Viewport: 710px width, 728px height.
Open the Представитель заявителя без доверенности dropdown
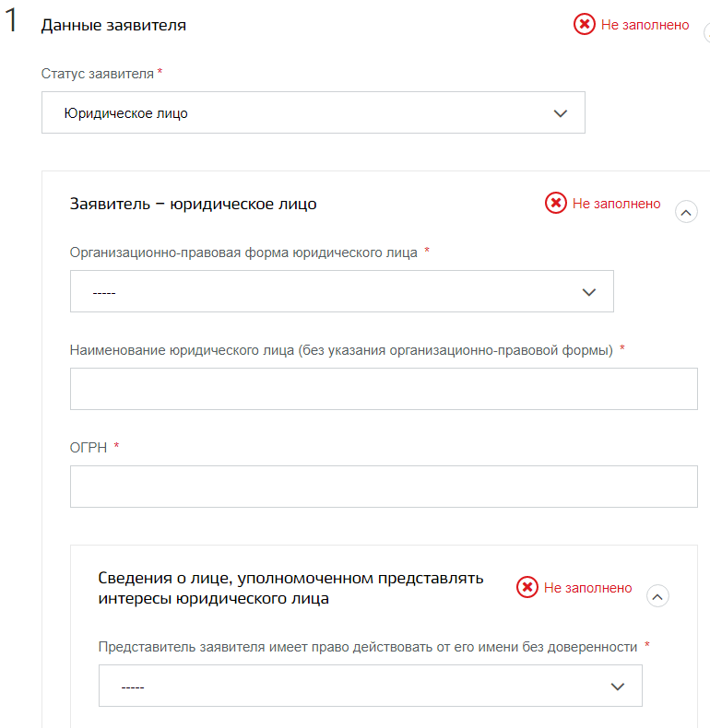[x=371, y=686]
